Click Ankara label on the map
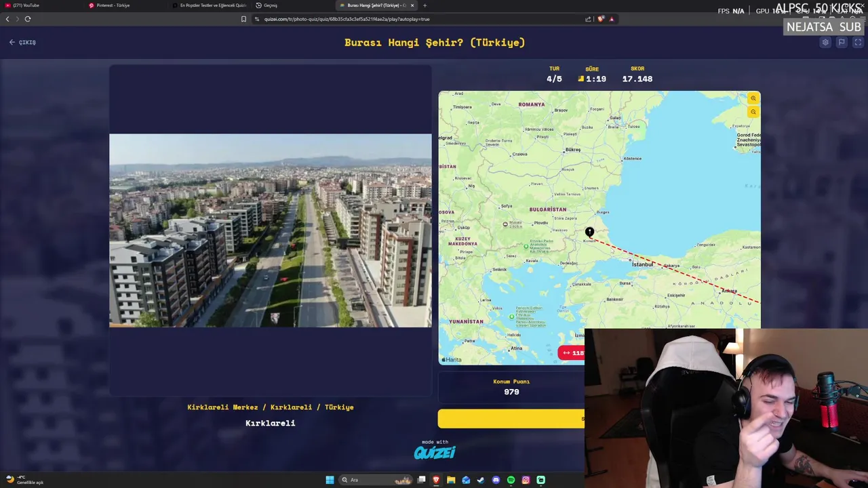The image size is (868, 488). point(729,291)
